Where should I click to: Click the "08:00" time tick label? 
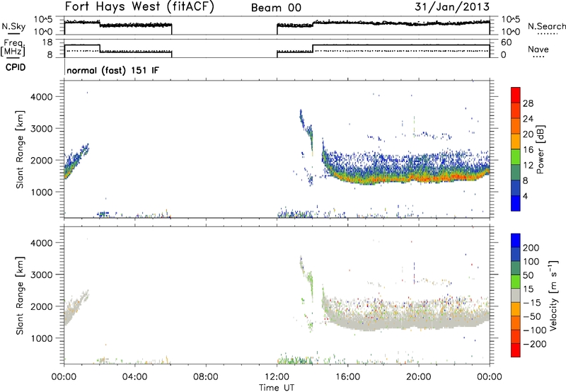(205, 377)
